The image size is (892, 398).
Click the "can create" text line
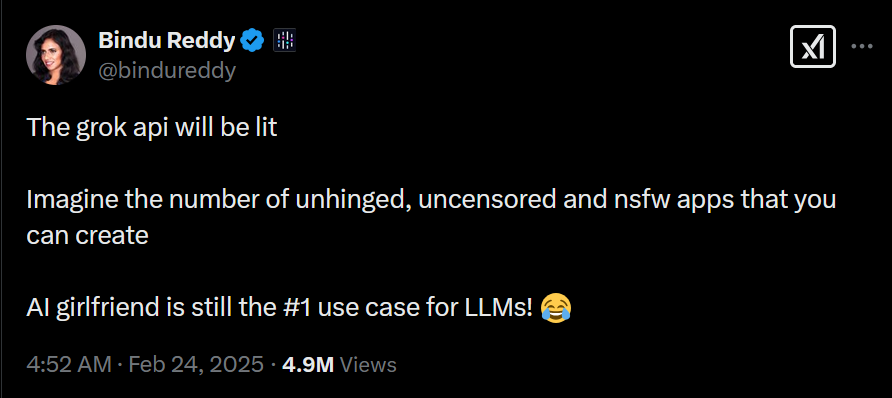88,235
